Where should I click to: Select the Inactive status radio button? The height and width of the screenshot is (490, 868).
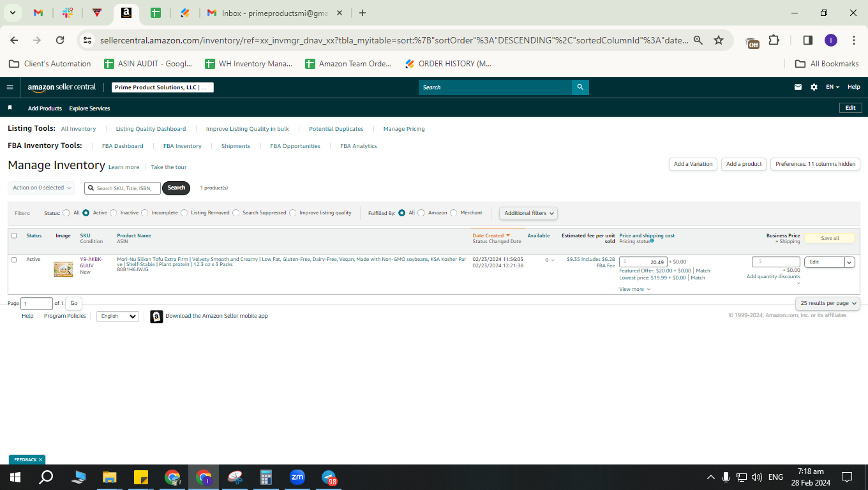[114, 213]
